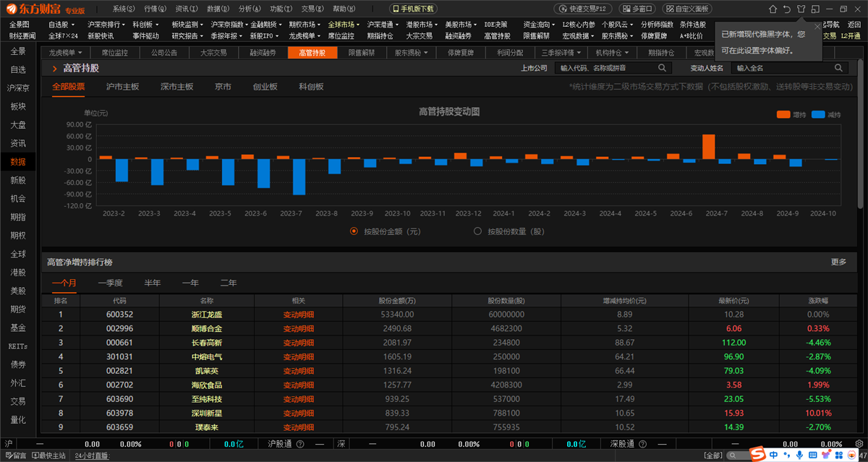This screenshot has height=462, width=868.
Task: Click the 更多 link in ranking panel
Action: pyautogui.click(x=838, y=262)
